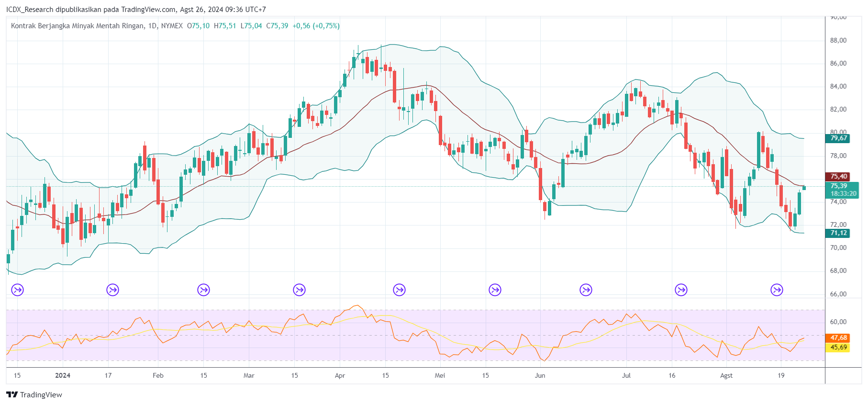Click the Mei label on the time axis
The width and height of the screenshot is (868, 405).
coord(440,375)
